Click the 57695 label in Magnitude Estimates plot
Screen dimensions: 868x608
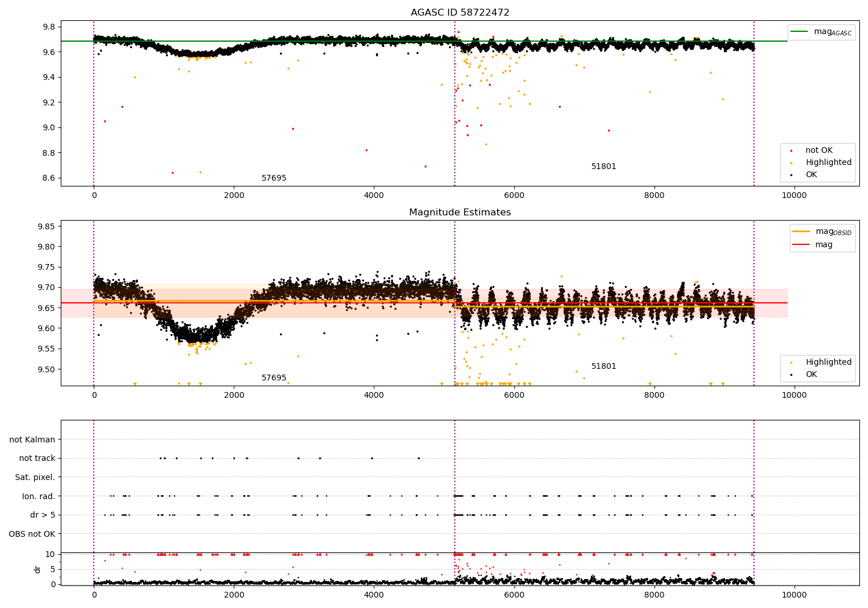(x=274, y=378)
